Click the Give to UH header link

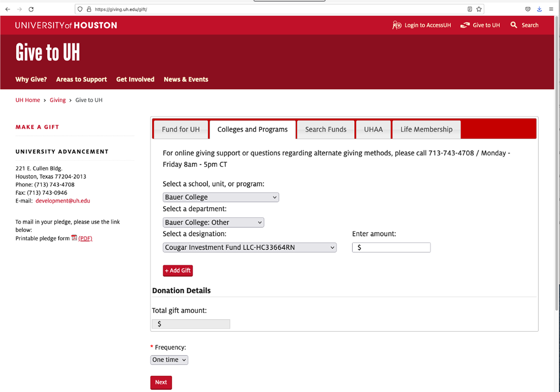tap(486, 25)
